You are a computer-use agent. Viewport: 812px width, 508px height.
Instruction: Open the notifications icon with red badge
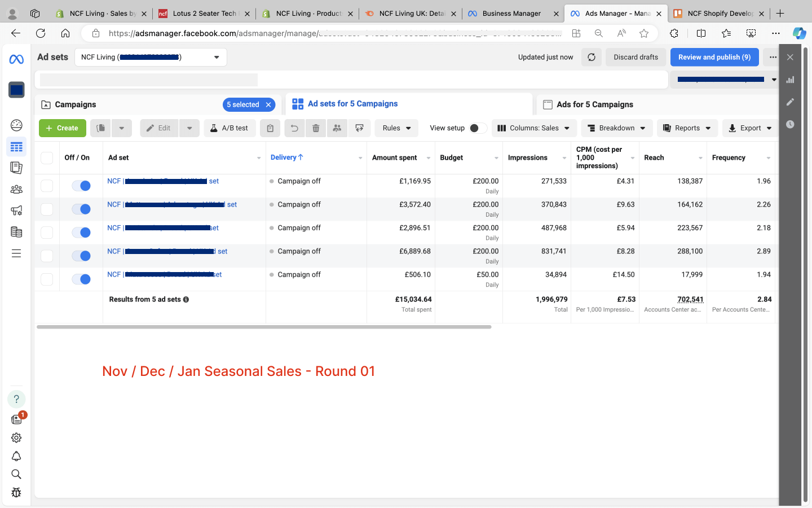click(17, 419)
